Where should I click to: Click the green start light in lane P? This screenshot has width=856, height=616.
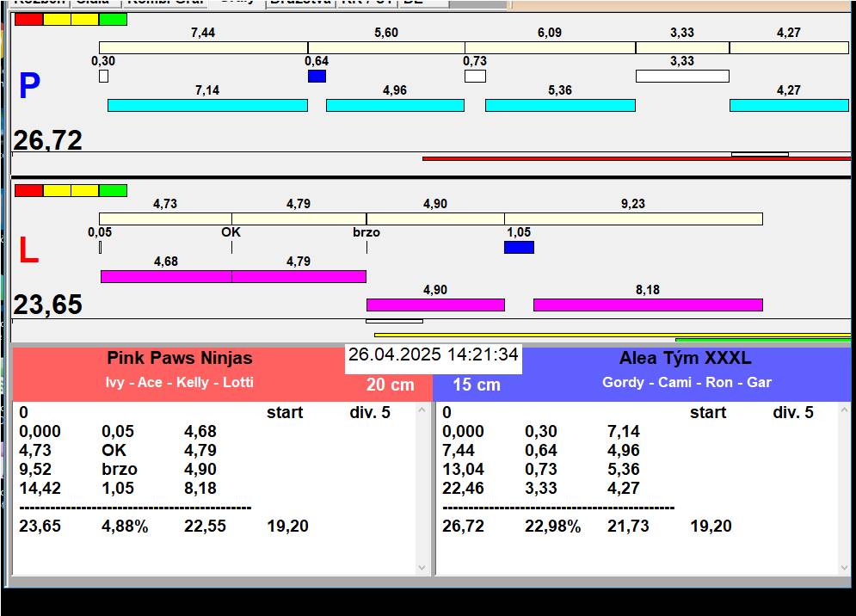coord(113,19)
